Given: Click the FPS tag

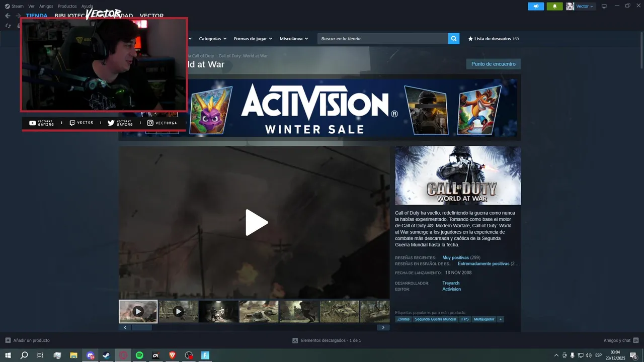Looking at the screenshot, I should click(465, 319).
